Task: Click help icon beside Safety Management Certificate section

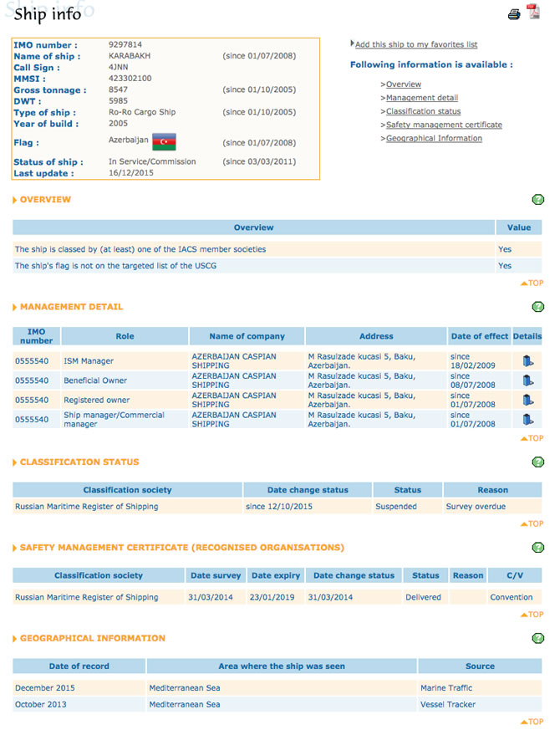Action: click(x=537, y=548)
